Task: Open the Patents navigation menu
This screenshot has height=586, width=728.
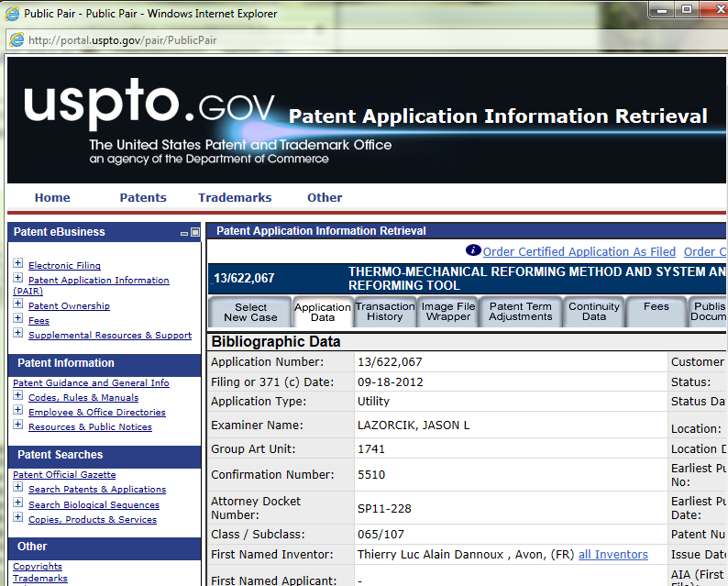Action: (x=143, y=197)
